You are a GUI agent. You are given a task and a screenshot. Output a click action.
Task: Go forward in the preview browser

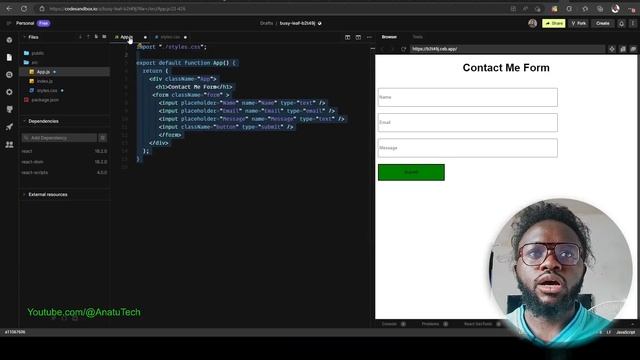click(x=393, y=49)
